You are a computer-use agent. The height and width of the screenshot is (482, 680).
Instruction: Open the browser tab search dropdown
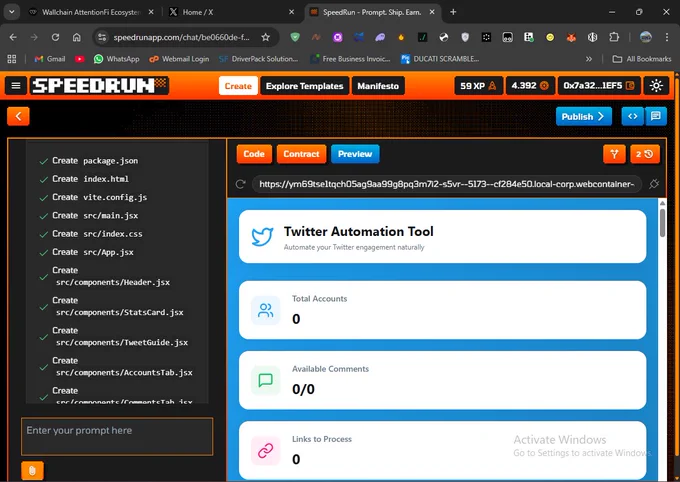12,12
